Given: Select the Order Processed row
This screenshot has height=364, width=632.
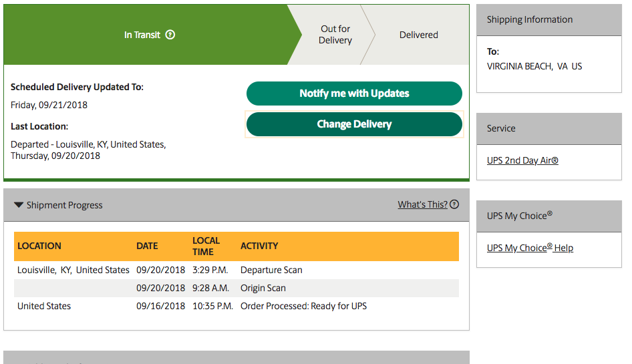Looking at the screenshot, I should [236, 306].
